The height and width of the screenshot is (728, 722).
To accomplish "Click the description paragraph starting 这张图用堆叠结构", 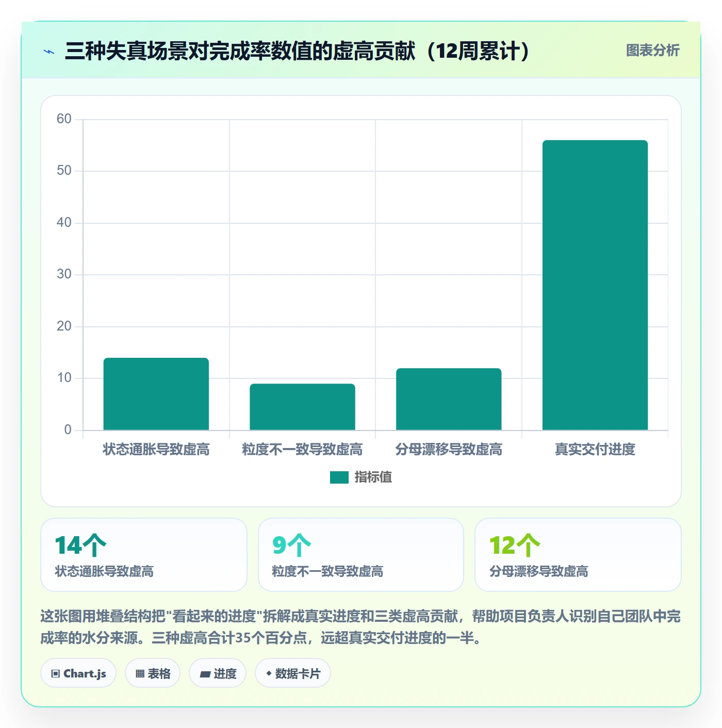I will (x=361, y=627).
